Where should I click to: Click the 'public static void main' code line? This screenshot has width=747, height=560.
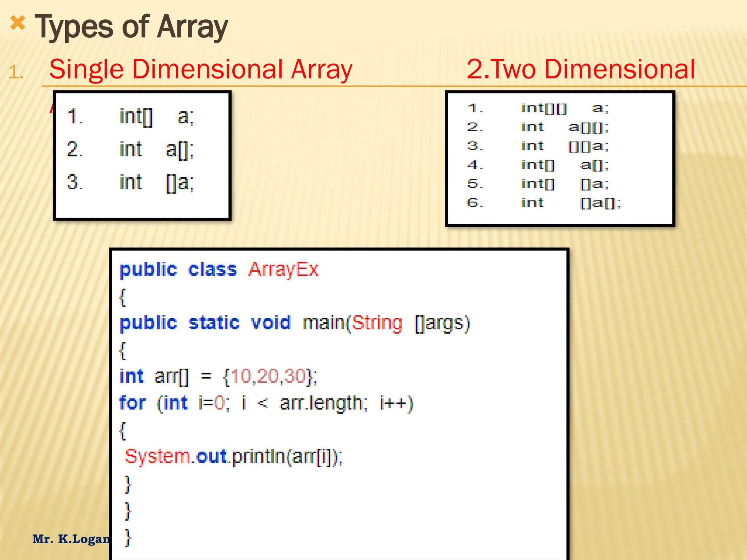click(x=295, y=323)
